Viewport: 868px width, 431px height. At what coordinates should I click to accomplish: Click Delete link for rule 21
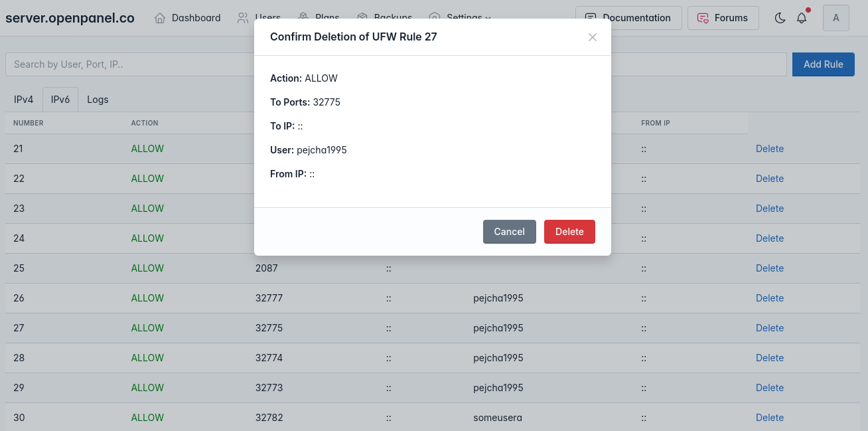tap(770, 149)
